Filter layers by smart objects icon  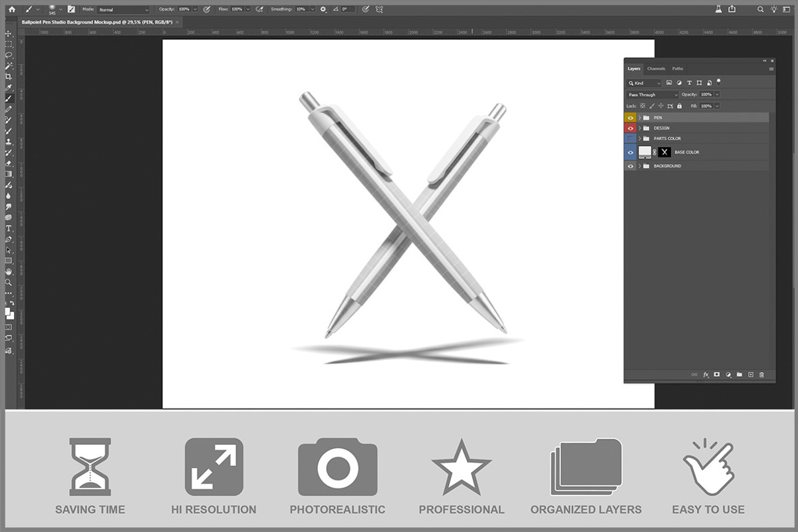(x=710, y=83)
